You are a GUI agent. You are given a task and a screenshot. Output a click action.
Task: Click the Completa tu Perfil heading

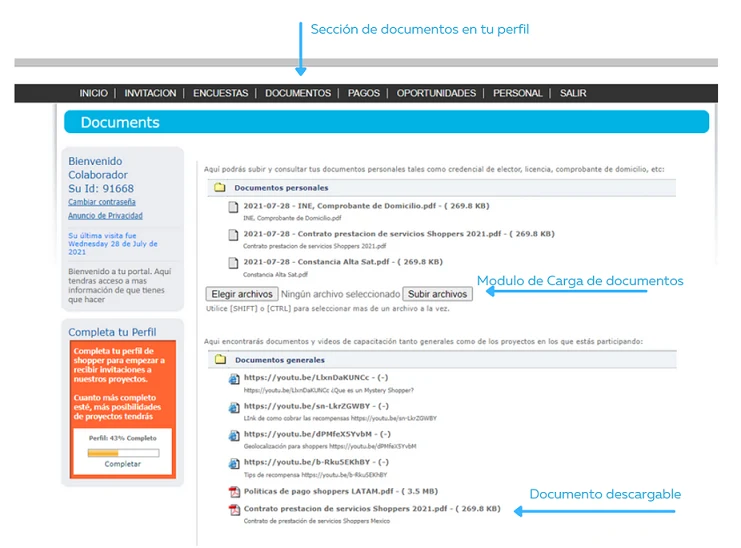(112, 332)
